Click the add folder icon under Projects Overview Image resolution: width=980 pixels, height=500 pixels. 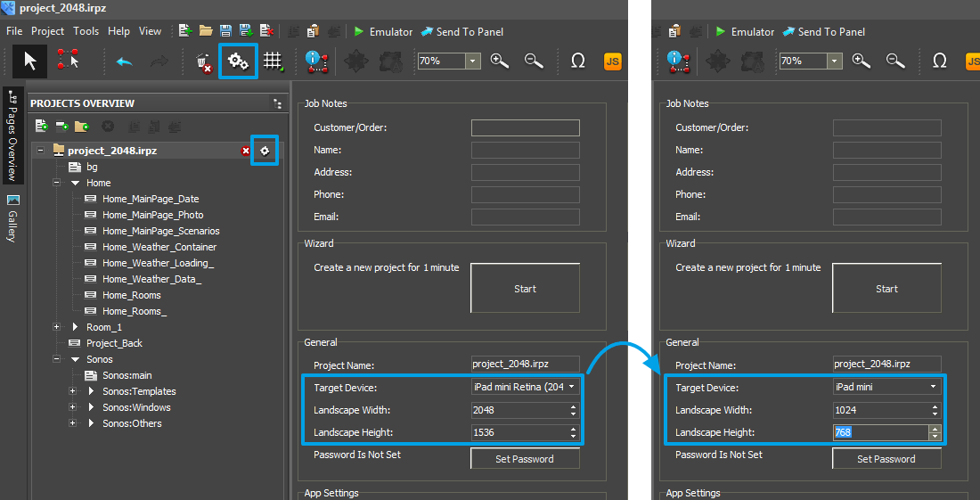tap(82, 127)
